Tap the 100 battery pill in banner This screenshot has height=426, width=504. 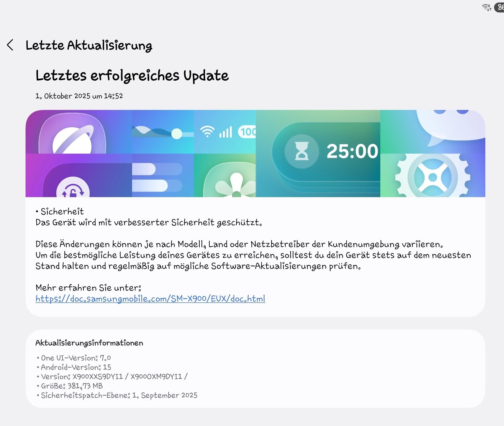coord(247,132)
